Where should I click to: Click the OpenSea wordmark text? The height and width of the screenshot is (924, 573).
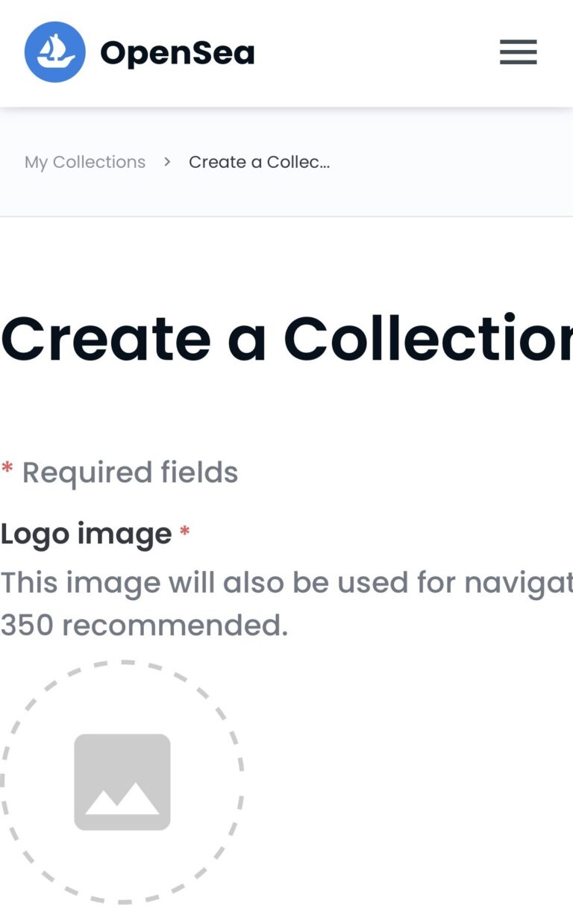coord(178,53)
